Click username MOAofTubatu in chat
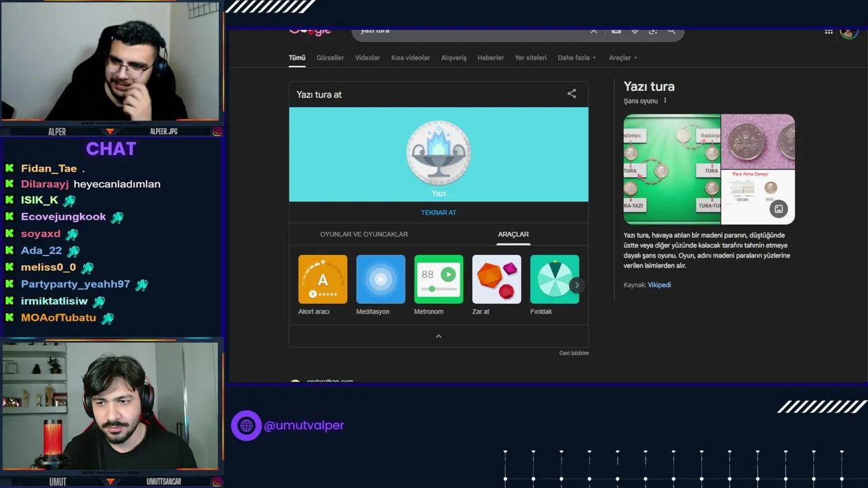868x488 pixels. pos(58,318)
